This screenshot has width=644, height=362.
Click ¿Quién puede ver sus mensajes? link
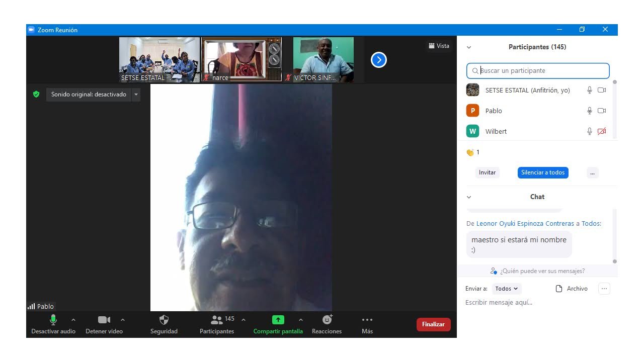tap(542, 271)
